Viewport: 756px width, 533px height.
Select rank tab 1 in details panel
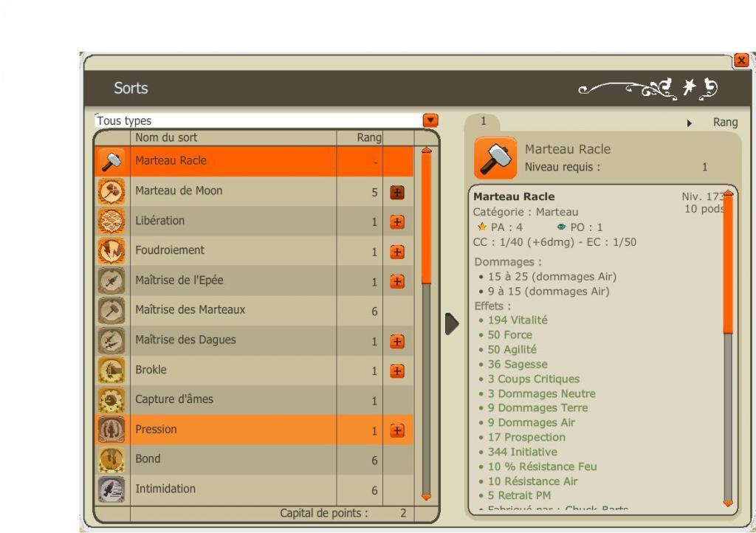tap(483, 122)
